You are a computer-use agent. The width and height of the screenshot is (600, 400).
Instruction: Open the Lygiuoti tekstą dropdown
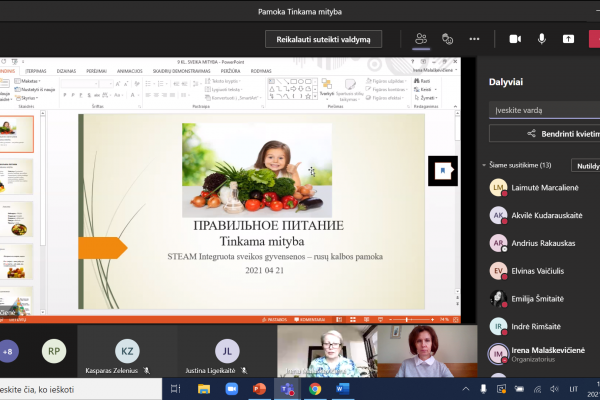tap(224, 90)
